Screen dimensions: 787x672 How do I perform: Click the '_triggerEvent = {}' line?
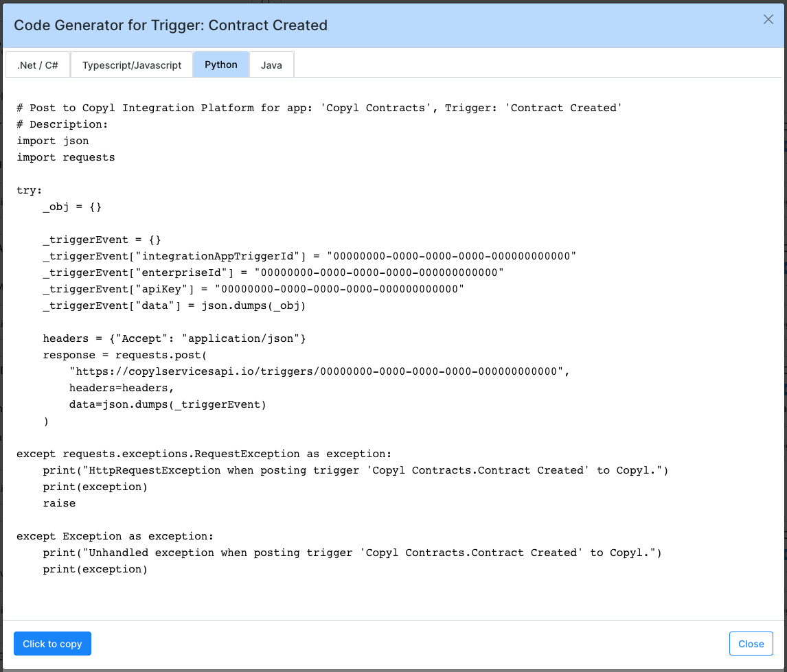coord(102,240)
